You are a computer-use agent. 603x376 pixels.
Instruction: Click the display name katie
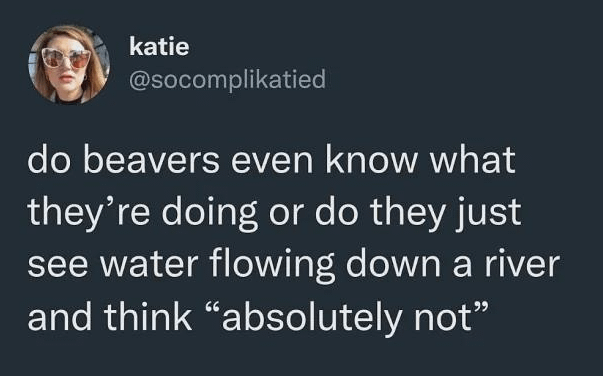[159, 47]
